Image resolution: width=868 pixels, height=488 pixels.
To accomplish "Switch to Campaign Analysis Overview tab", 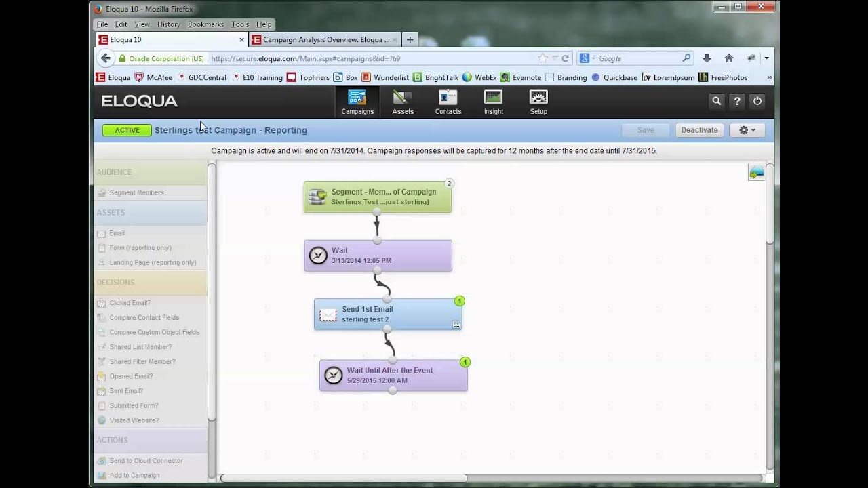I will point(324,39).
